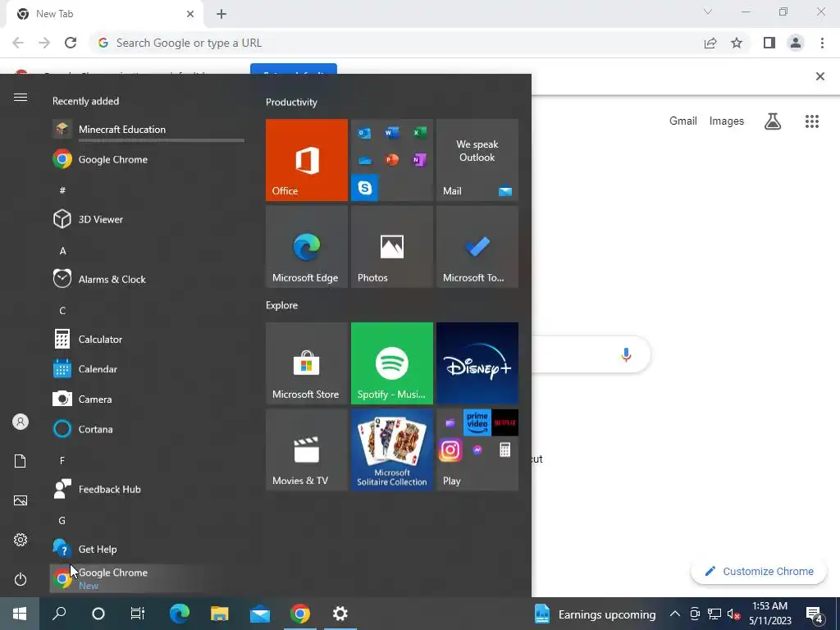Open Alarms & Clock app

(148, 279)
